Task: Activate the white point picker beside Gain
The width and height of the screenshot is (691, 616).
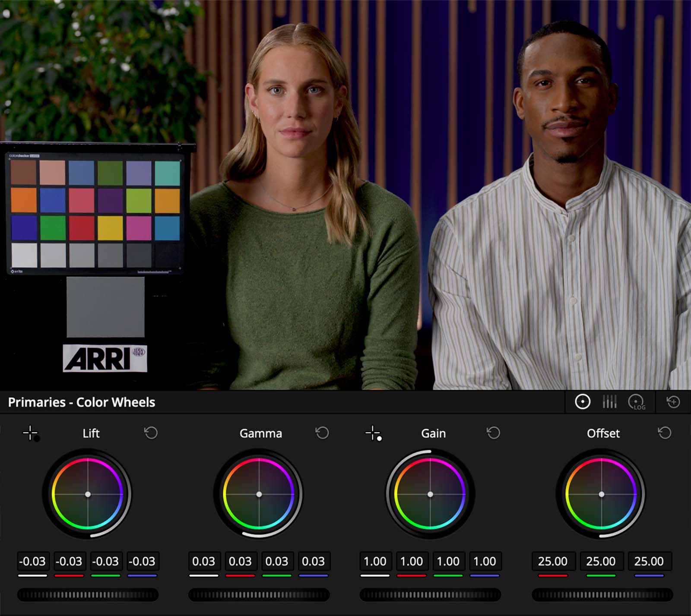Action: tap(373, 433)
